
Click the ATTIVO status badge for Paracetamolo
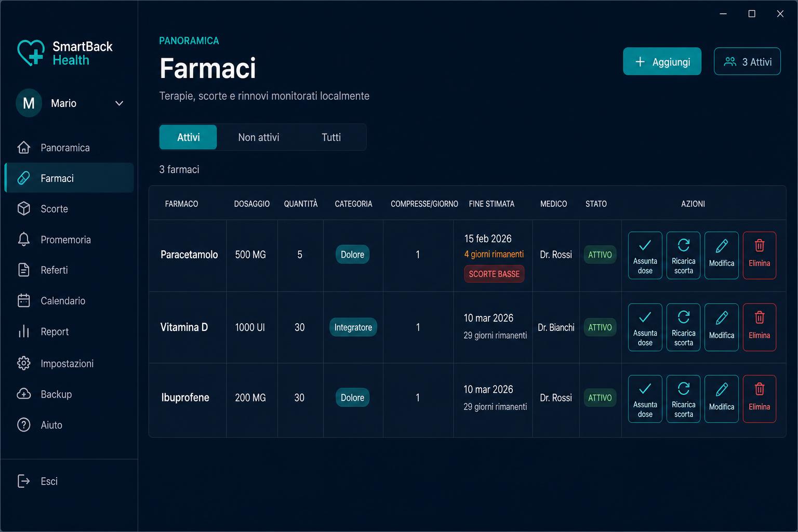[x=600, y=255]
